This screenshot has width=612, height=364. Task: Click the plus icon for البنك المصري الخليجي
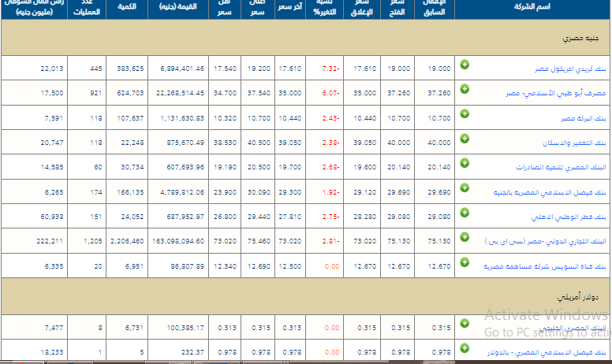[465, 324]
